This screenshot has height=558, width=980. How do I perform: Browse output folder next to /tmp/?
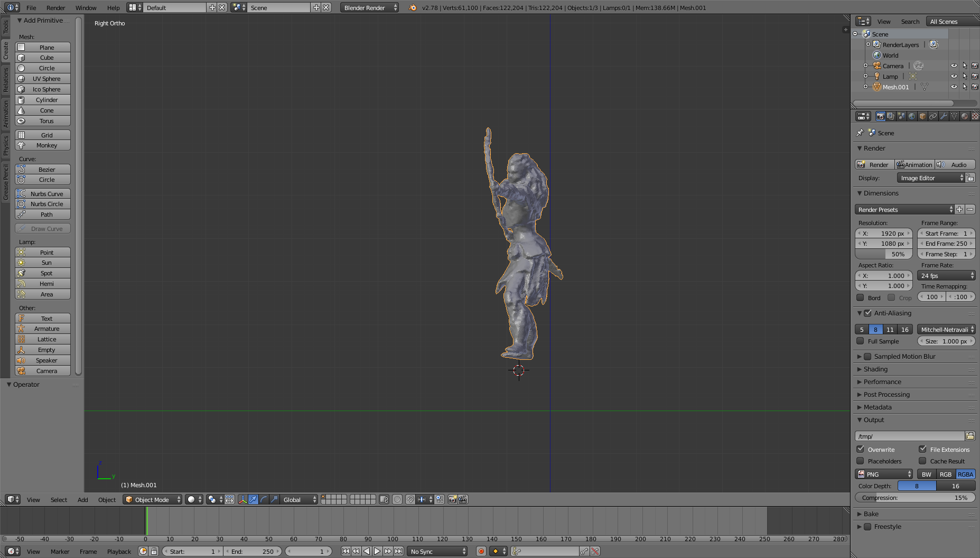tap(970, 436)
